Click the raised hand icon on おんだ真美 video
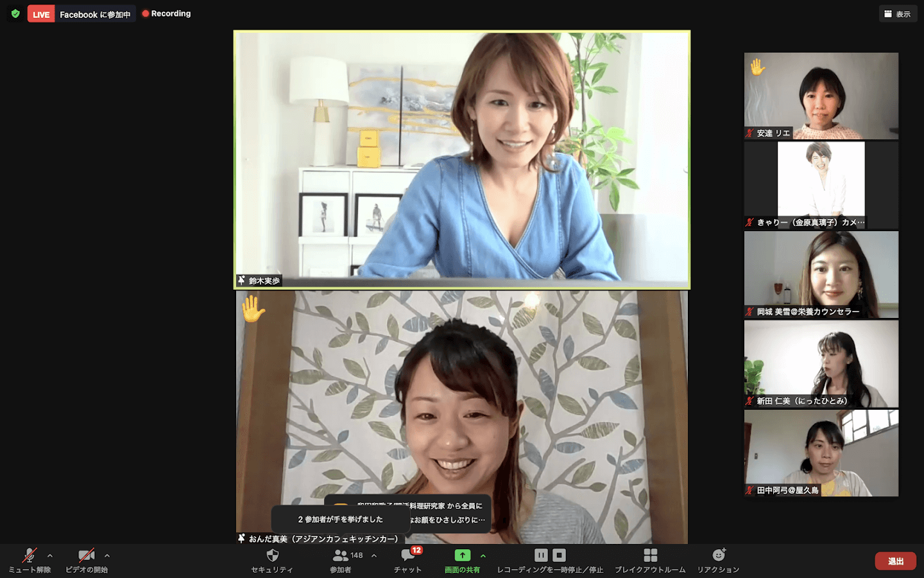Viewport: 924px width, 578px height. pos(253,309)
